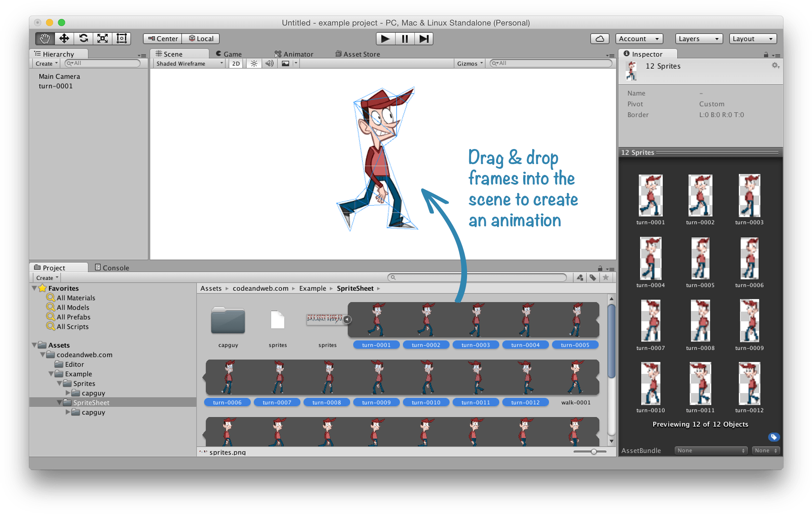Toggle the Inspector lock icon
Screen dimensions: 812x514
[766, 55]
